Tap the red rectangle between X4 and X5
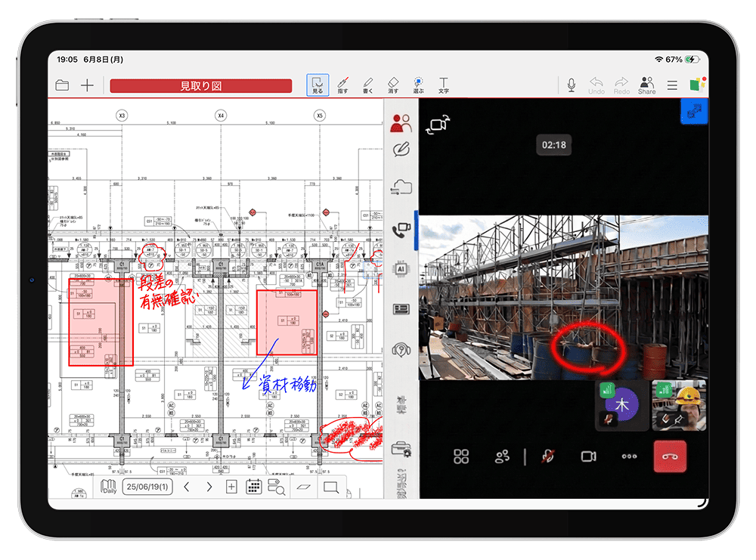The width and height of the screenshot is (756, 560). pos(287,322)
